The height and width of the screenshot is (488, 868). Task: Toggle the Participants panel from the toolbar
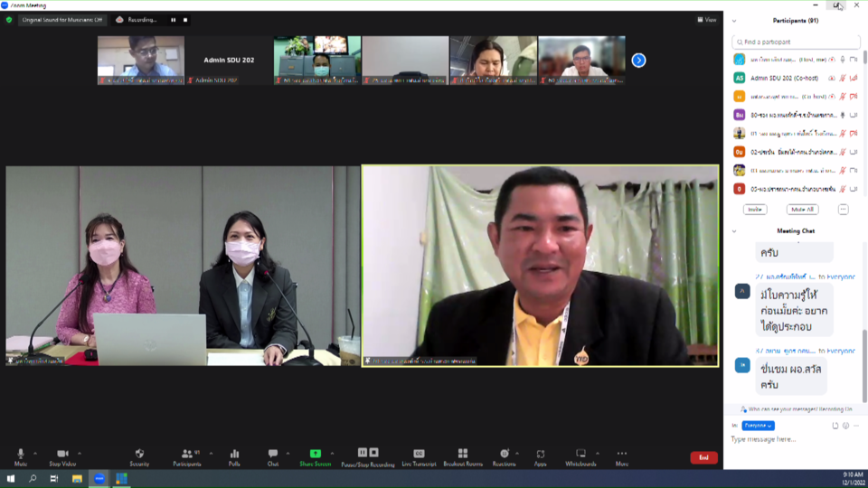[187, 457]
